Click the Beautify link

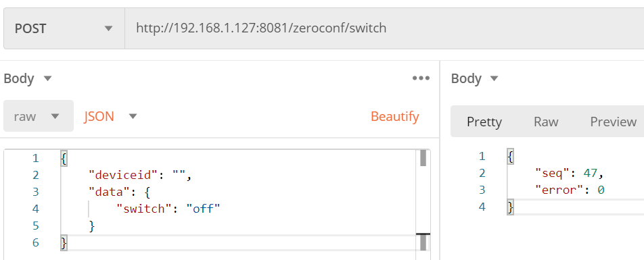click(394, 116)
